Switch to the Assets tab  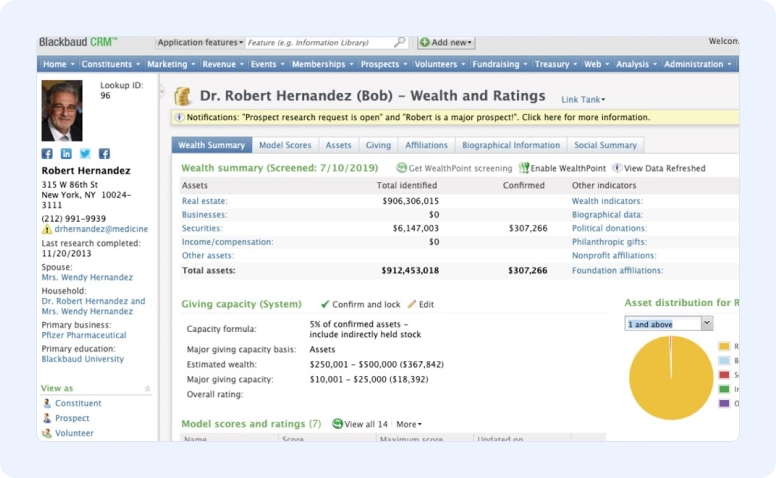point(339,145)
